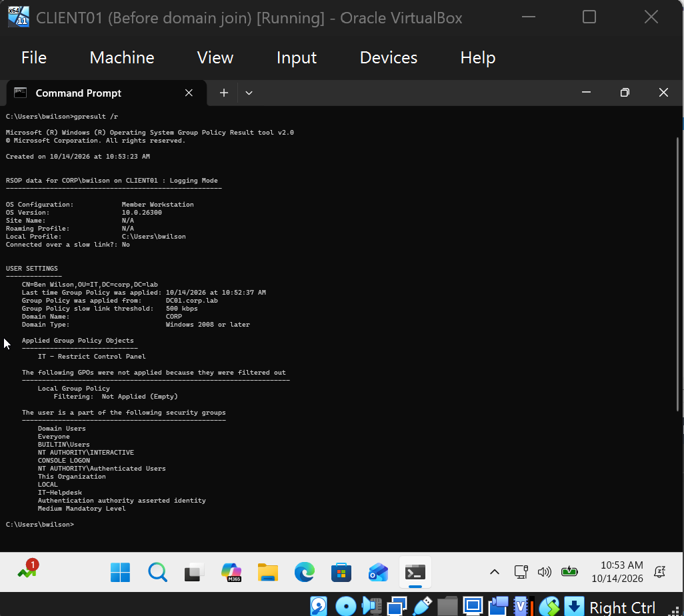The height and width of the screenshot is (616, 684).
Task: Close the Command Prompt tab
Action: [189, 93]
